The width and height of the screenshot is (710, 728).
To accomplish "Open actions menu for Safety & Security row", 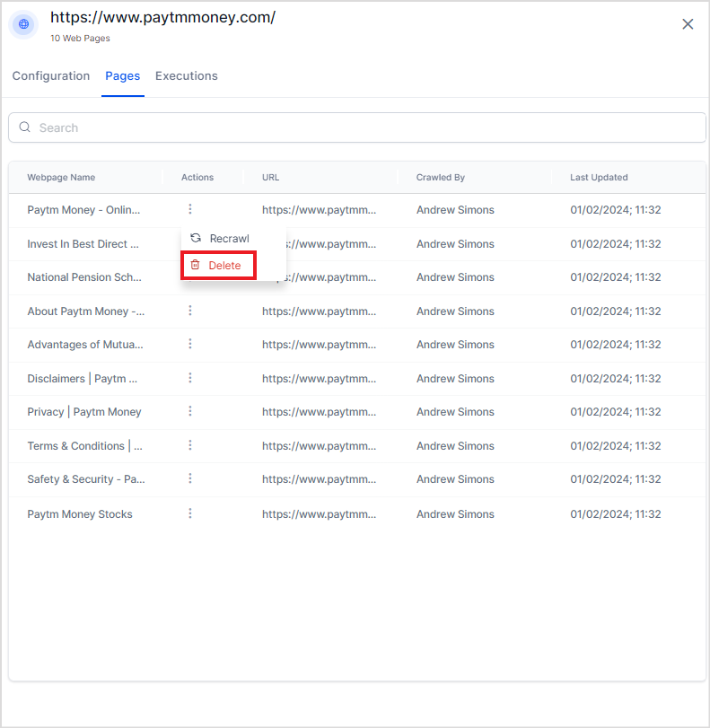I will tap(190, 479).
